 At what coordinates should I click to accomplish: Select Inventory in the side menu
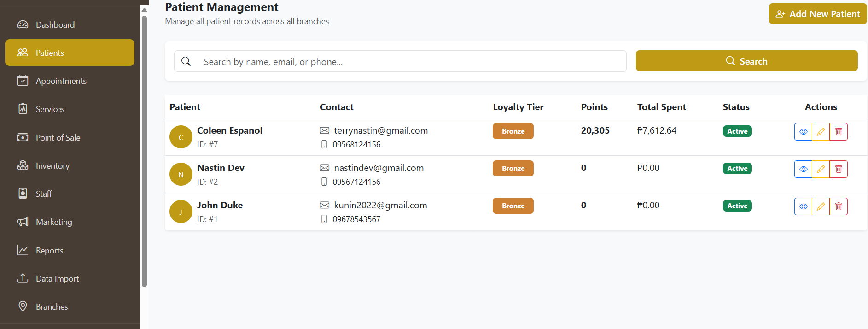point(70,165)
